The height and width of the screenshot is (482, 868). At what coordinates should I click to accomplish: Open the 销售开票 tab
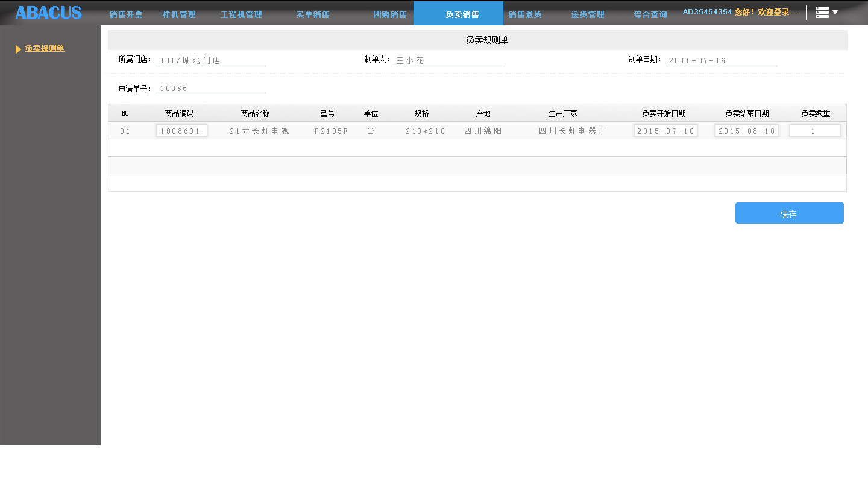coord(126,14)
